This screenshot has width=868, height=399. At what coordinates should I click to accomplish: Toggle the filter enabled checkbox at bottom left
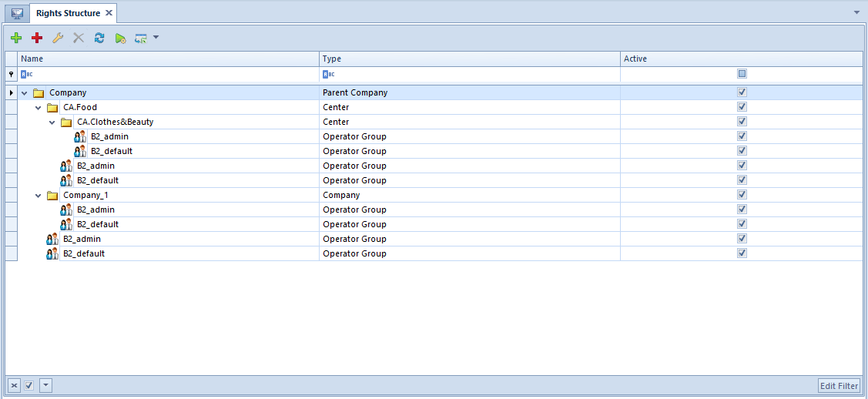pyautogui.click(x=29, y=385)
